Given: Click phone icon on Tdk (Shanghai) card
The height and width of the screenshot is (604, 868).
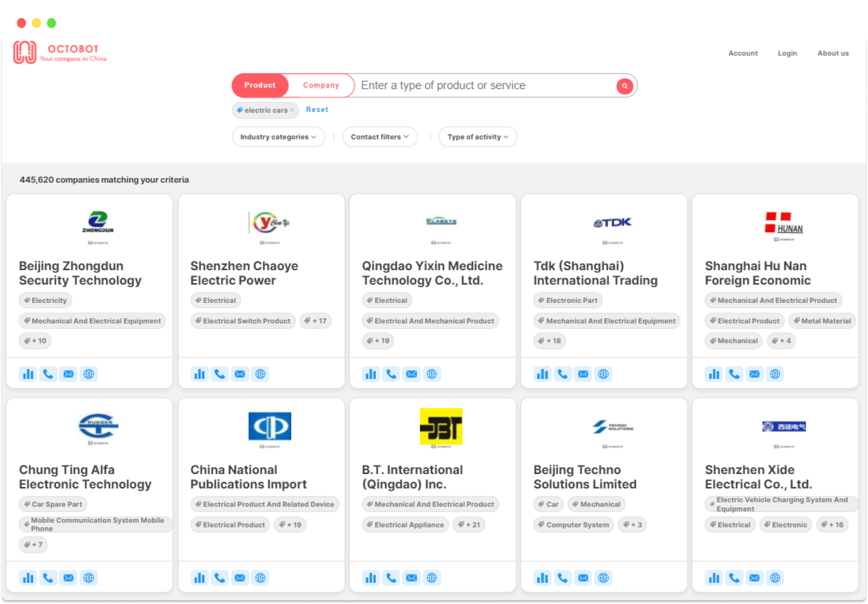Looking at the screenshot, I should [x=563, y=374].
